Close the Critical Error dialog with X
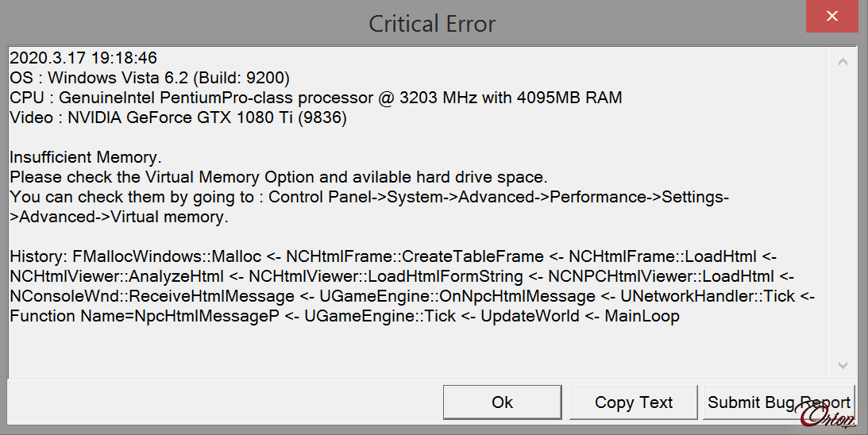 tap(832, 16)
